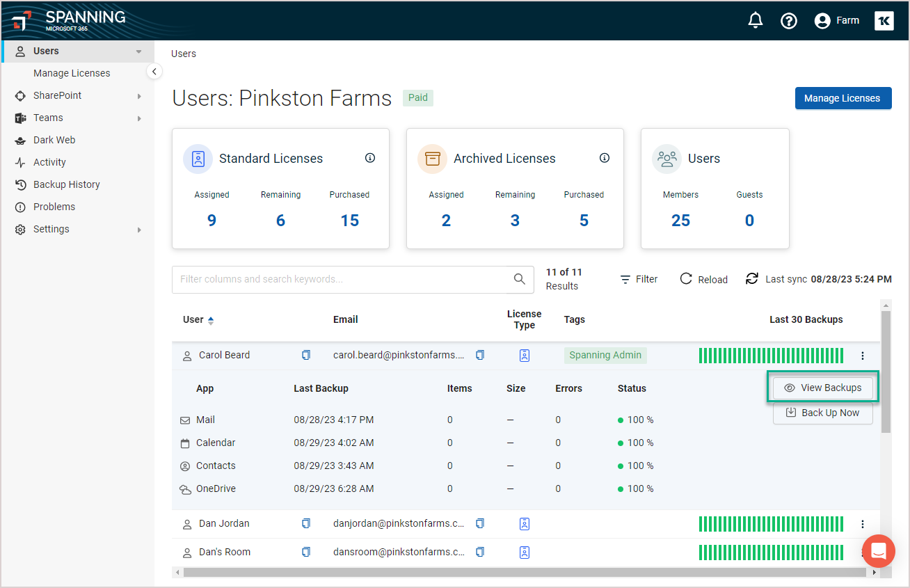Viewport: 910px width, 588px height.
Task: Open the Activity page
Action: (49, 162)
